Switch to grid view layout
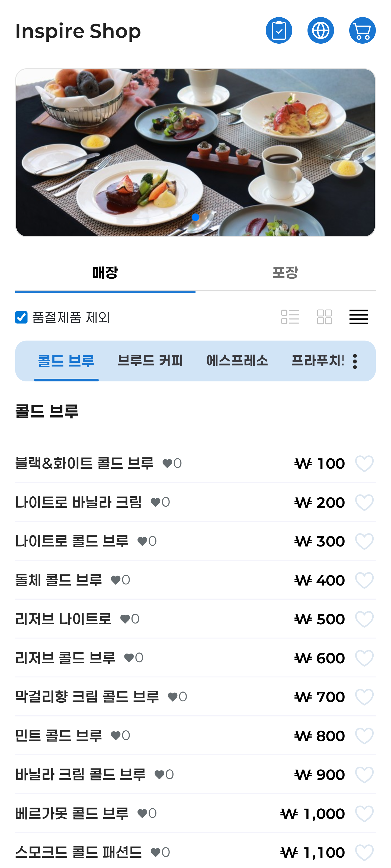 (x=324, y=317)
